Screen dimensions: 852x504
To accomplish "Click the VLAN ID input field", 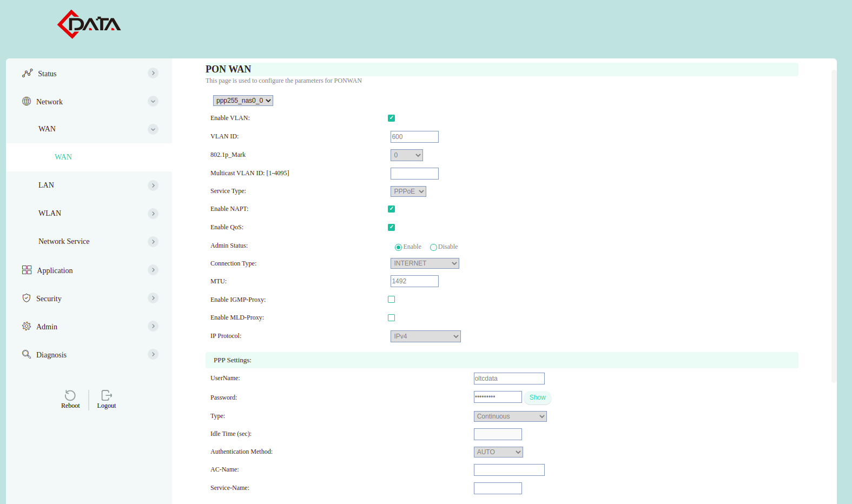I will point(414,137).
